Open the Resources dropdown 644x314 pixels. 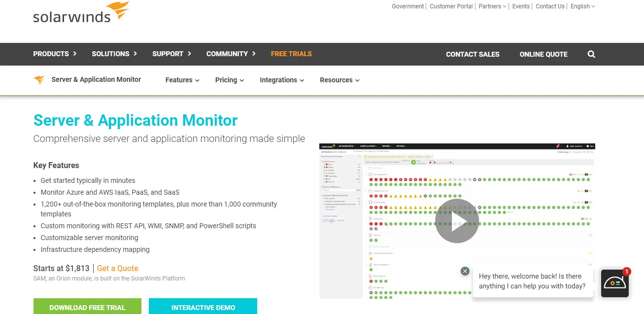[339, 80]
